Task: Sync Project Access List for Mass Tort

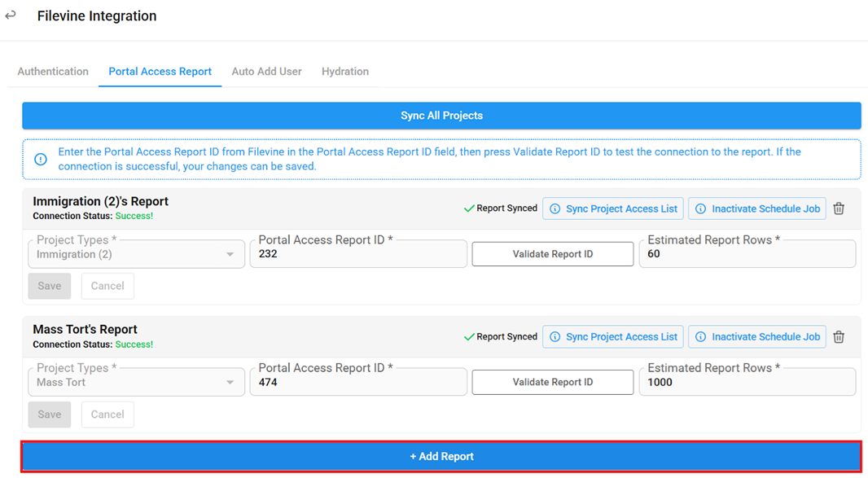Action: tap(613, 337)
